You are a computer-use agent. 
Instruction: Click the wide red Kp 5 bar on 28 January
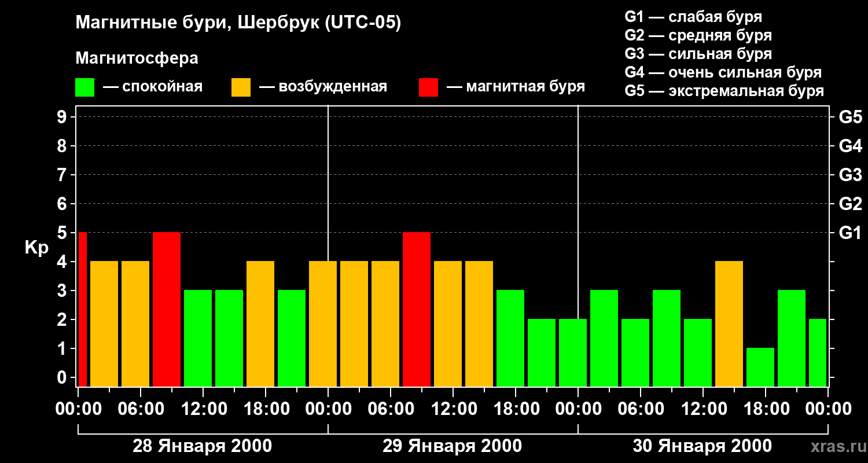click(167, 310)
